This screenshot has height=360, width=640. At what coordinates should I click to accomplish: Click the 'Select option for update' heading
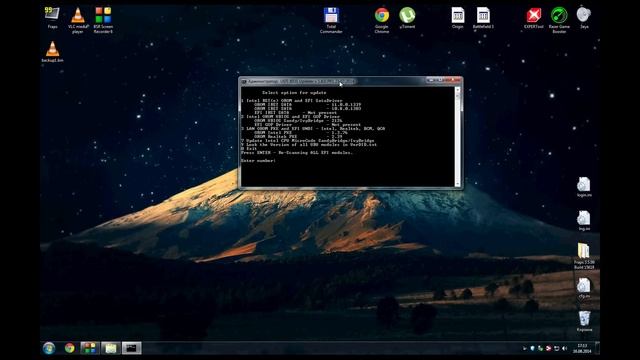point(294,93)
